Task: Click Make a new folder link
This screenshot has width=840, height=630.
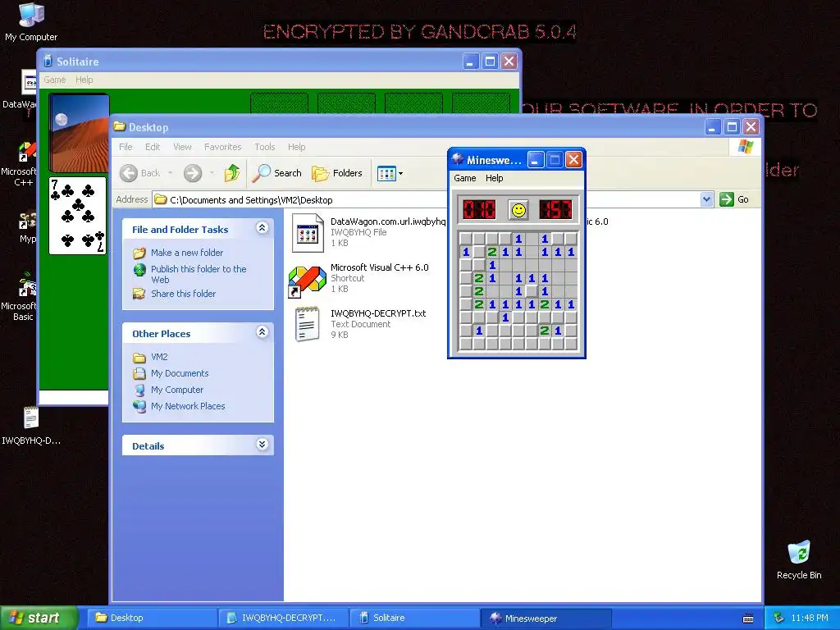Action: coord(186,253)
